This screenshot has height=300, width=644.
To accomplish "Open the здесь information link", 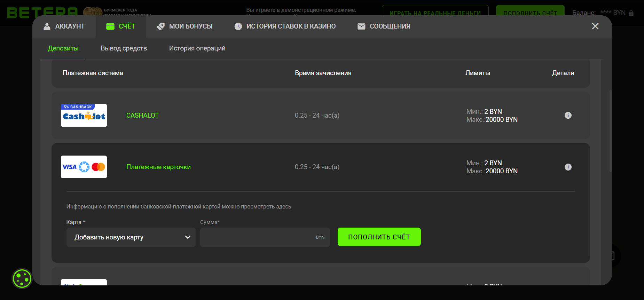I will pyautogui.click(x=283, y=207).
